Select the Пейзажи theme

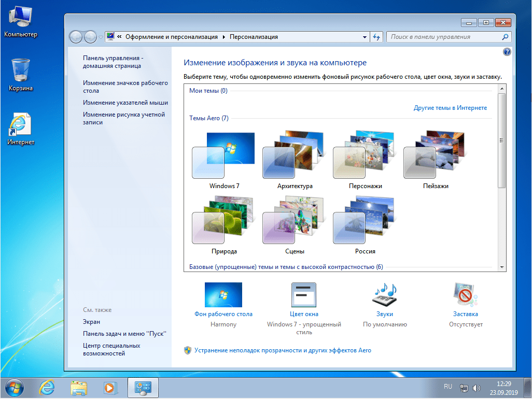click(436, 160)
